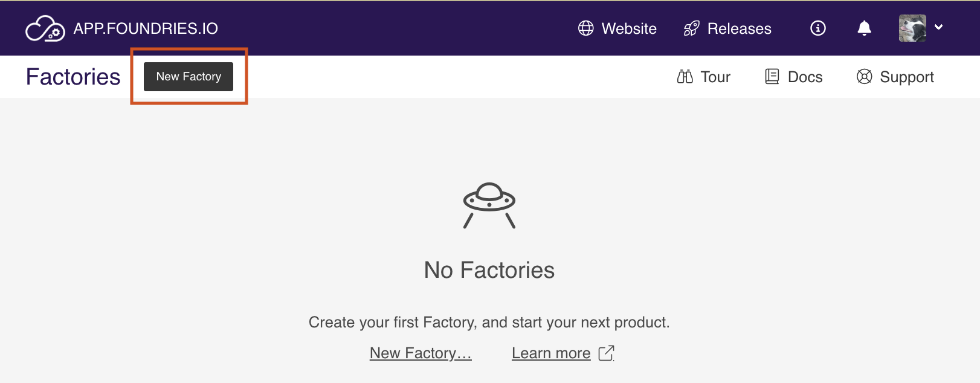The image size is (980, 383).
Task: Open the Docs link
Action: (x=805, y=77)
